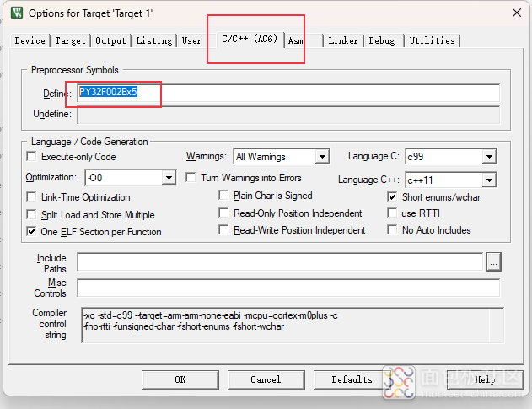
Task: Click the Defaults button
Action: (x=352, y=379)
